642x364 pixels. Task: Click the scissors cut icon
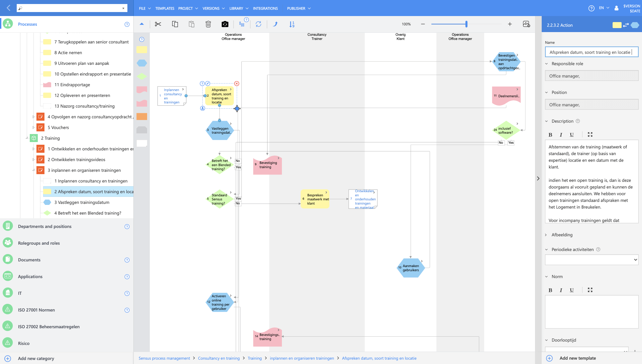[158, 24]
